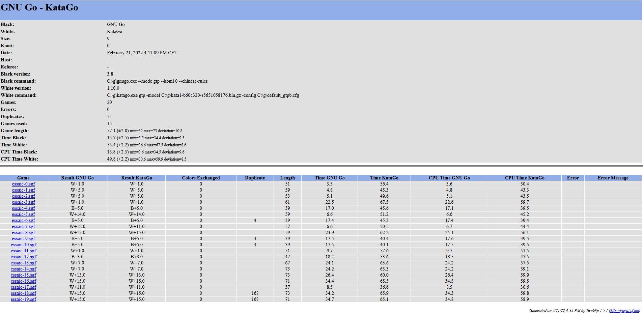Click the Error Message column header
Viewport: 644px width, 314px height.
tap(613, 178)
